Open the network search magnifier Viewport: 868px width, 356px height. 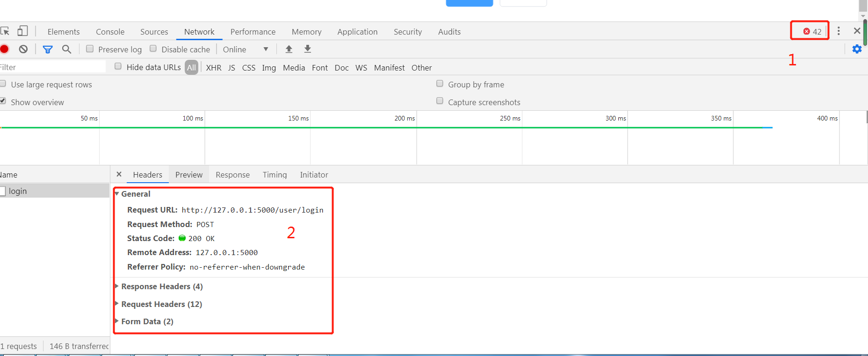66,49
